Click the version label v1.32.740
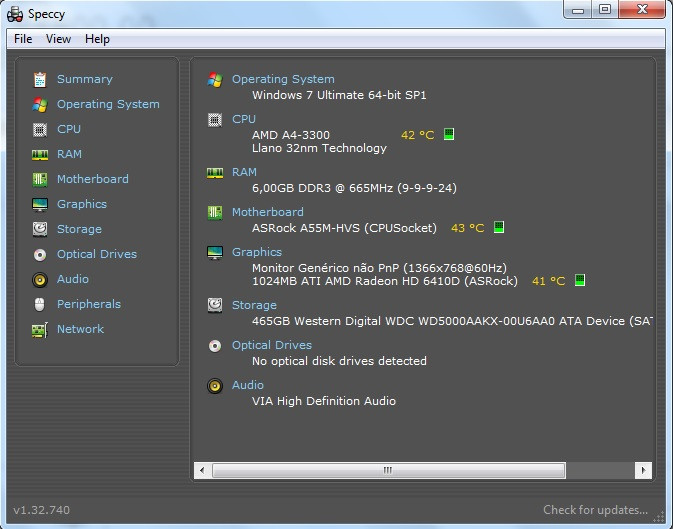Image resolution: width=673 pixels, height=529 pixels. click(42, 510)
